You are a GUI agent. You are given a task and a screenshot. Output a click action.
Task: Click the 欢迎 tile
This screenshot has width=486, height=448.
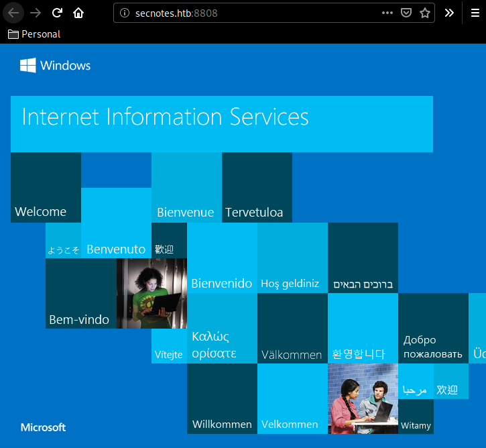pos(451,381)
